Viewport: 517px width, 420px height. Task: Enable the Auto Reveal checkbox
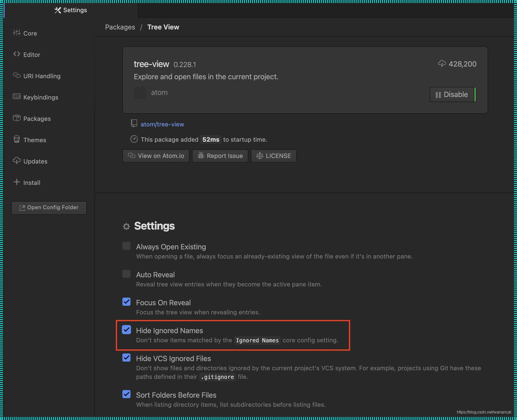(126, 274)
